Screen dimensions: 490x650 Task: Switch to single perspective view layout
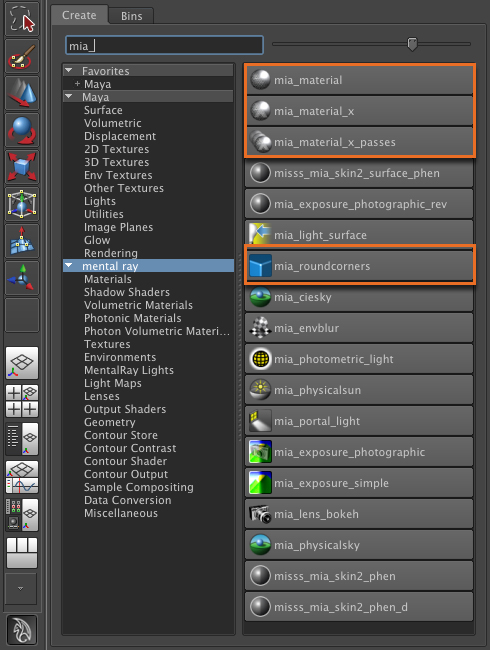[22, 363]
